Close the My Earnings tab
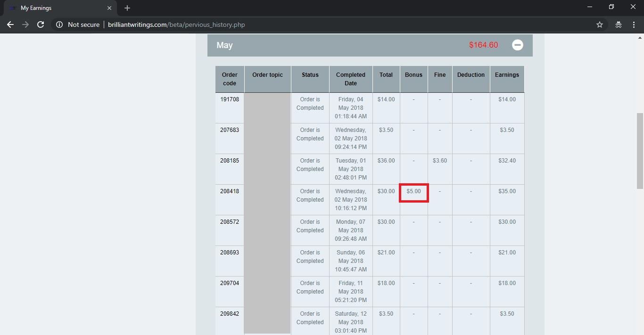Image resolution: width=644 pixels, height=335 pixels. pyautogui.click(x=109, y=8)
